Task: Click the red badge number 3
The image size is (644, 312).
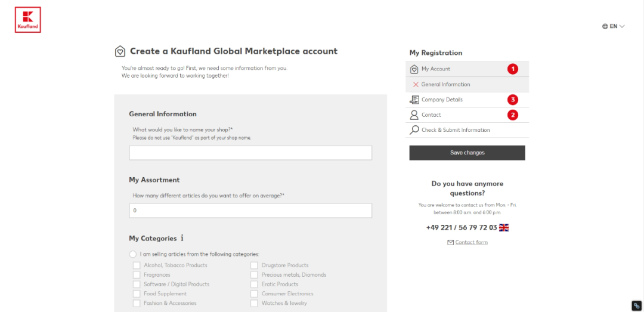Action: (x=512, y=100)
